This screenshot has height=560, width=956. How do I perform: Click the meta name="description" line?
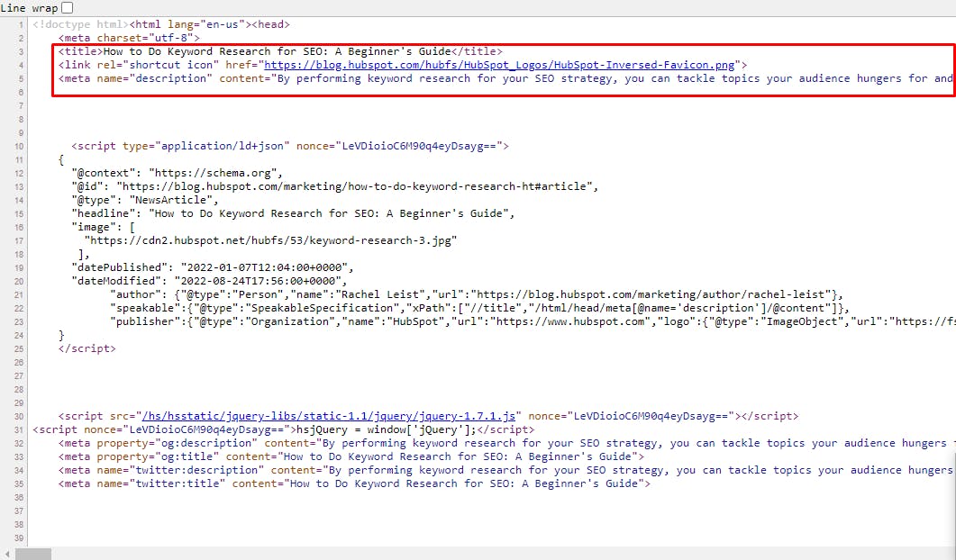point(505,78)
